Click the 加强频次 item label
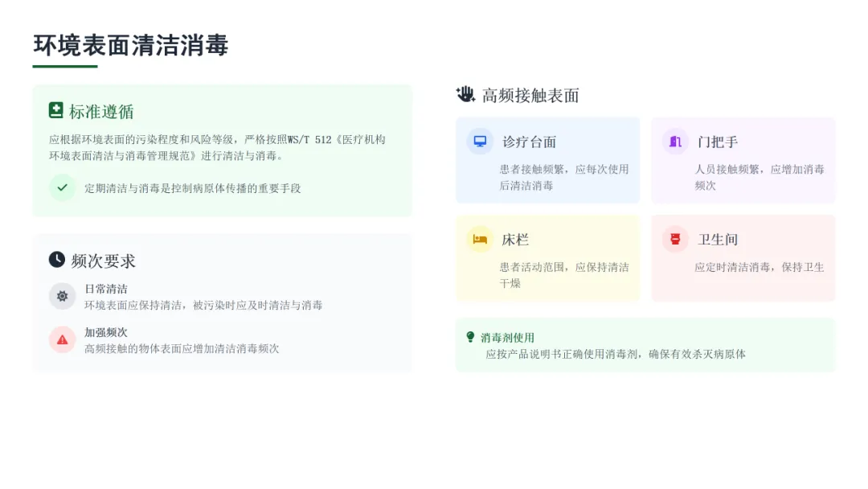 [106, 332]
